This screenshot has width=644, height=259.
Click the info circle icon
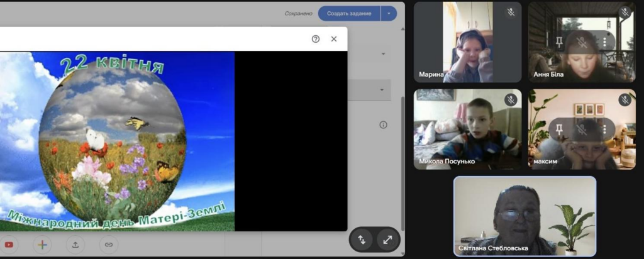pos(383,124)
